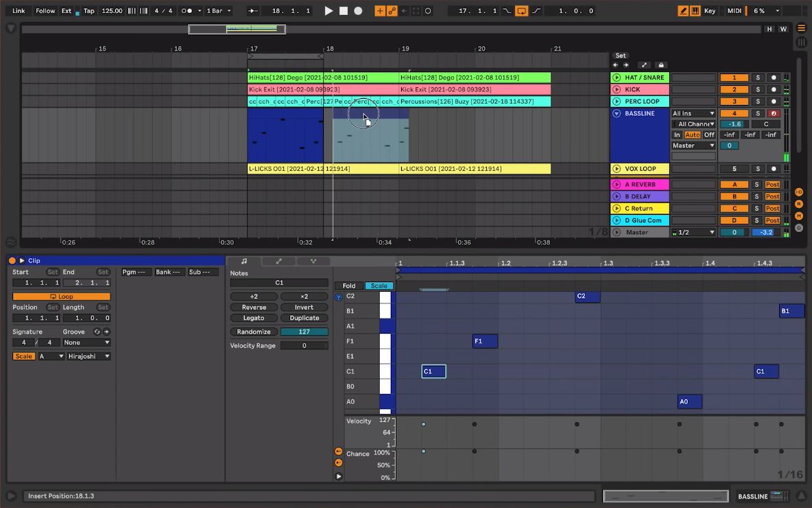Open the Hirajoshi scale name dropdown
This screenshot has width=812, height=508.
88,356
